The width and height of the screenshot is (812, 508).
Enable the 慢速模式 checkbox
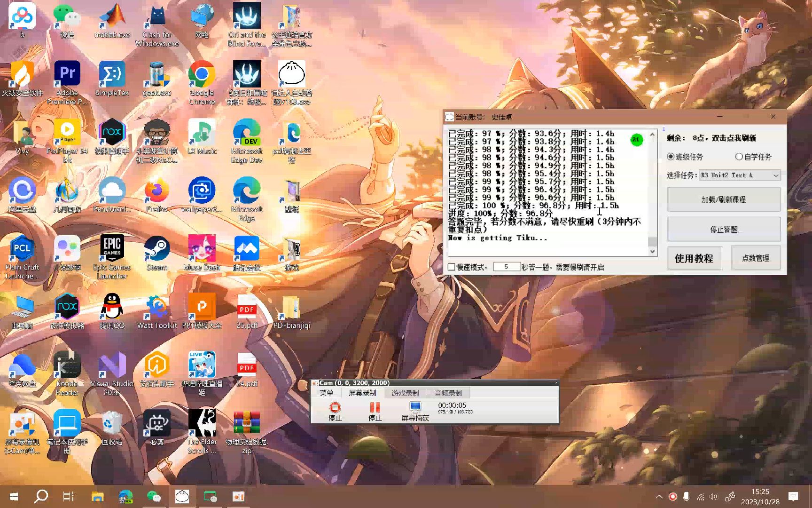click(452, 267)
